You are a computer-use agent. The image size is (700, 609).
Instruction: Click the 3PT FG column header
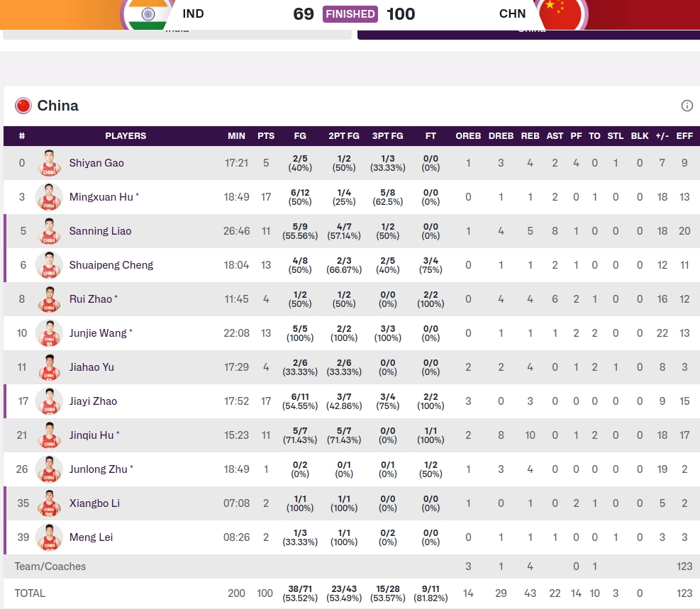pos(387,136)
